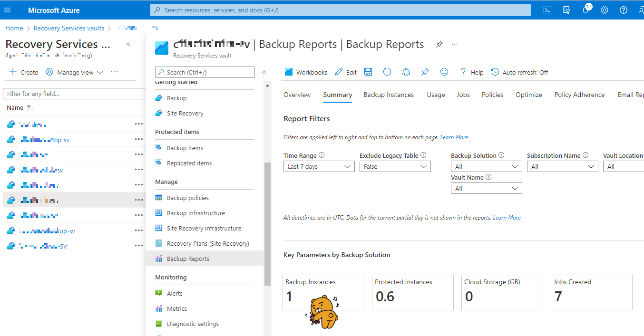Image resolution: width=644 pixels, height=336 pixels.
Task: Open the notifications bell
Action: point(585,10)
